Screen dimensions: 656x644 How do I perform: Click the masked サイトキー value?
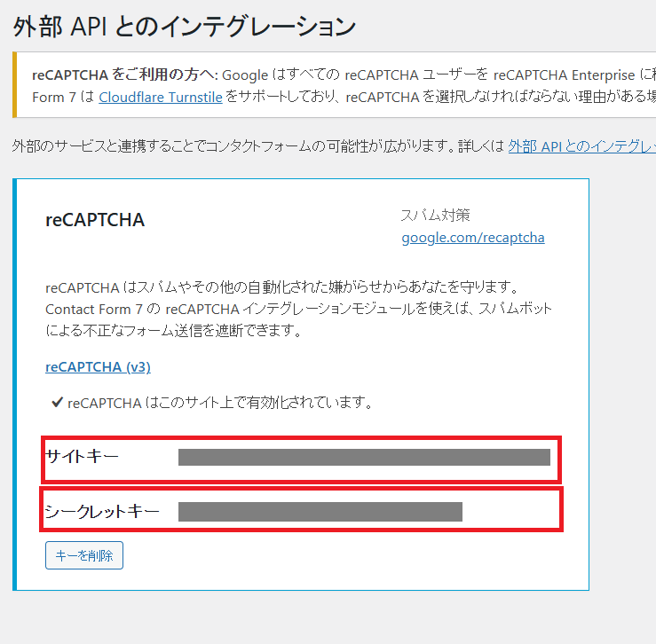click(x=364, y=458)
